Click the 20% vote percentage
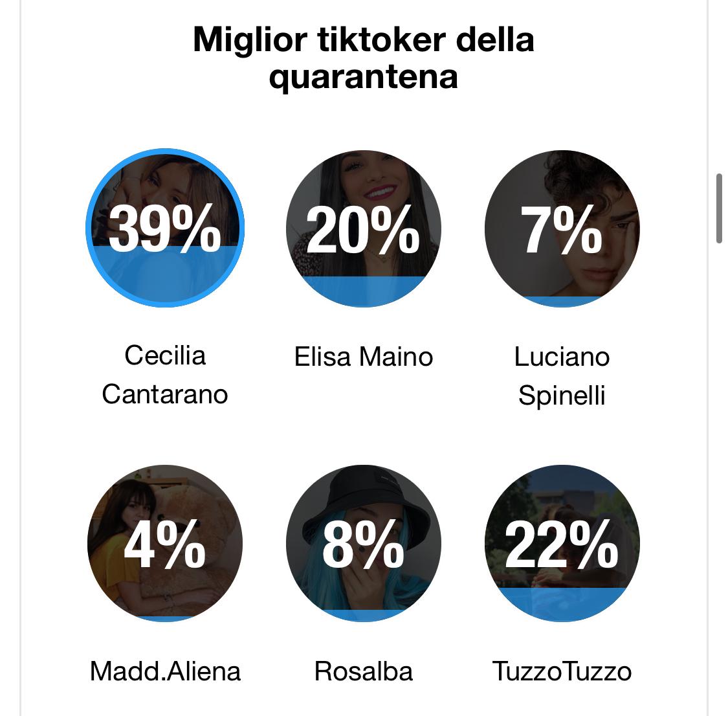 click(x=363, y=229)
